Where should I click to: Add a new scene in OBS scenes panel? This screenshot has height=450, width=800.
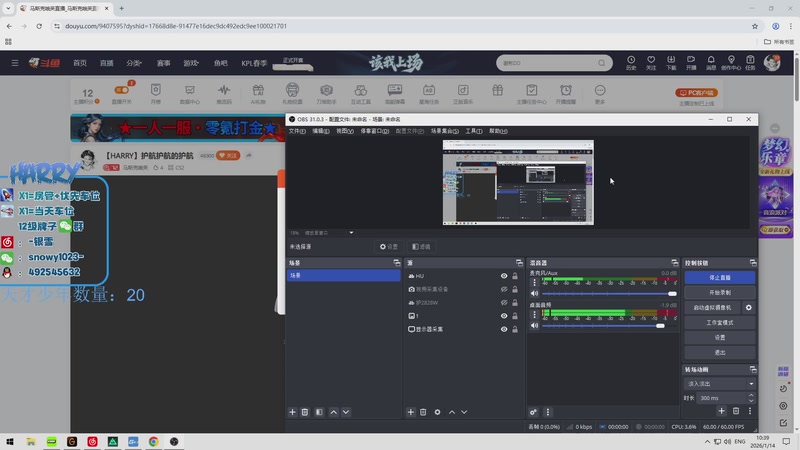coord(292,412)
